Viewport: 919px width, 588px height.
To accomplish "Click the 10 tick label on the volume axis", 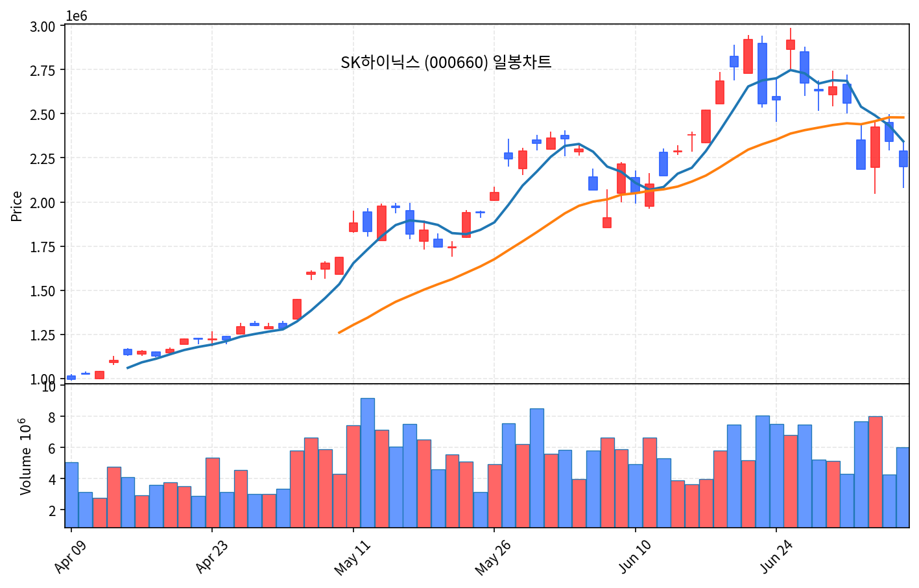I will [49, 388].
